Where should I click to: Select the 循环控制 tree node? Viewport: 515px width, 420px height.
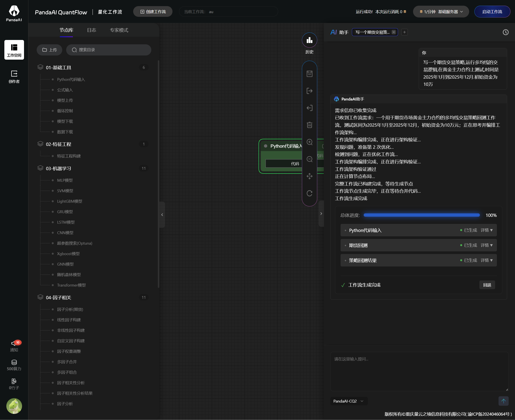pyautogui.click(x=65, y=111)
